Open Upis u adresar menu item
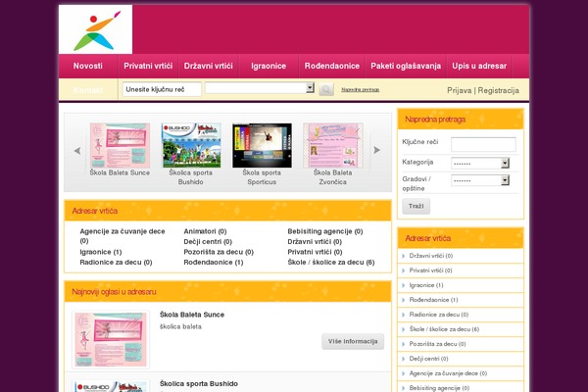The width and height of the screenshot is (588, 392). click(x=479, y=66)
